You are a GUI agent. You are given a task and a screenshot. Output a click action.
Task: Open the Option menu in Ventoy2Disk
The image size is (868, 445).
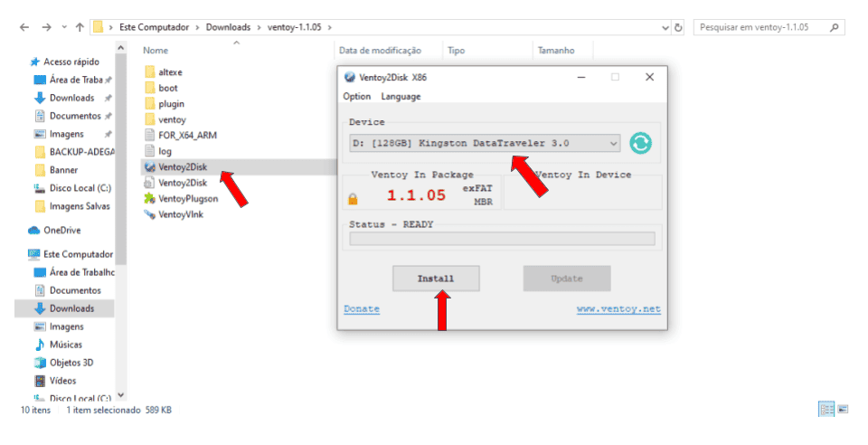356,96
